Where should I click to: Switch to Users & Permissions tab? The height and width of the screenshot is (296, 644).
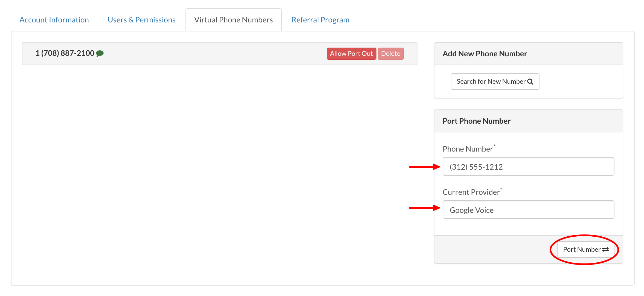[x=141, y=20]
